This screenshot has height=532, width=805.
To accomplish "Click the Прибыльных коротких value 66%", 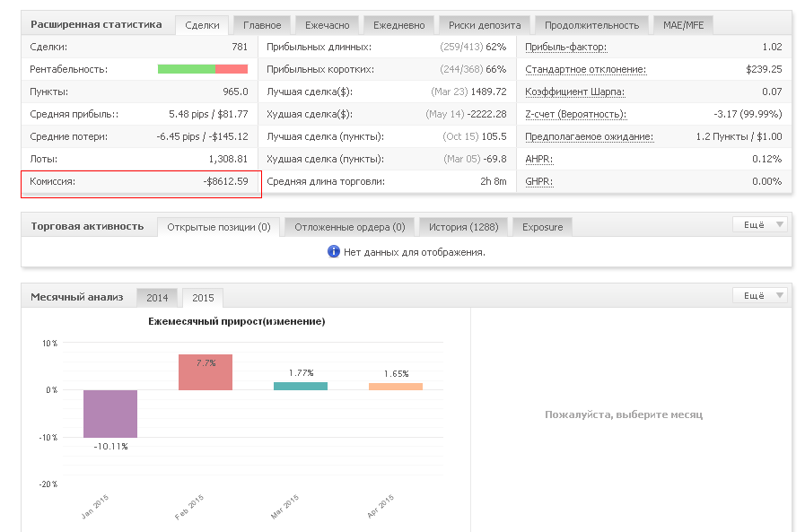I will (x=496, y=69).
